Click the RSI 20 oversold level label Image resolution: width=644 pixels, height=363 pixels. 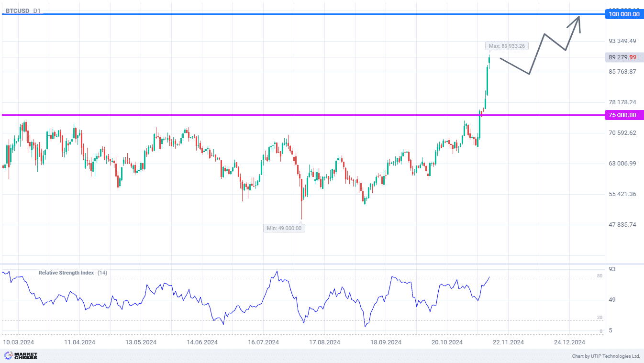tap(600, 318)
